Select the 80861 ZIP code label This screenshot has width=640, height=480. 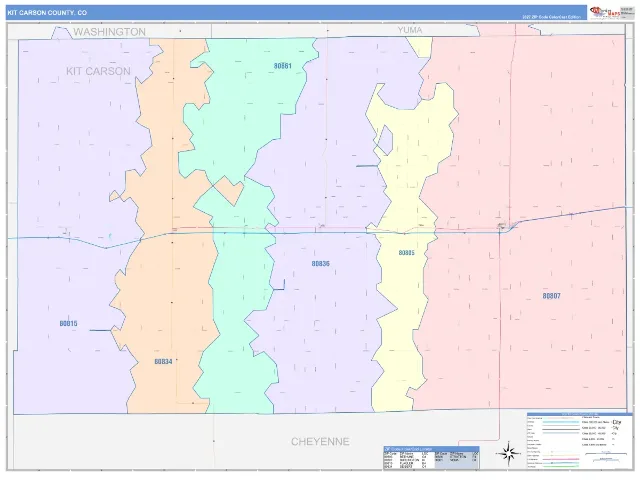pyautogui.click(x=283, y=66)
